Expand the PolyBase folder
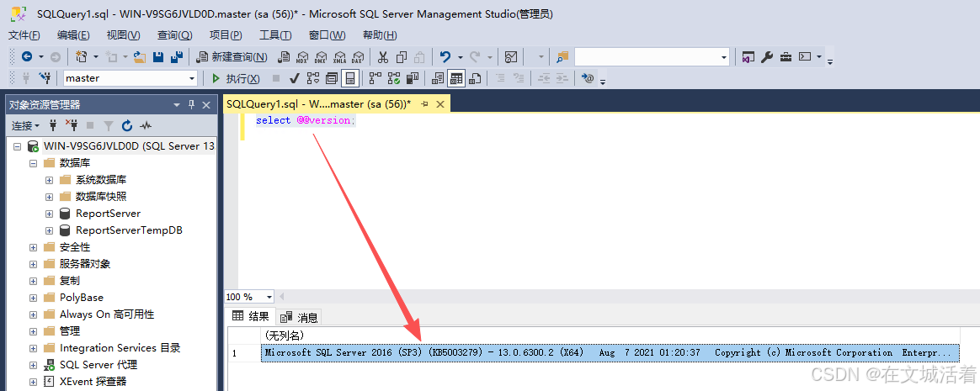This screenshot has height=391, width=980. pos(33,298)
